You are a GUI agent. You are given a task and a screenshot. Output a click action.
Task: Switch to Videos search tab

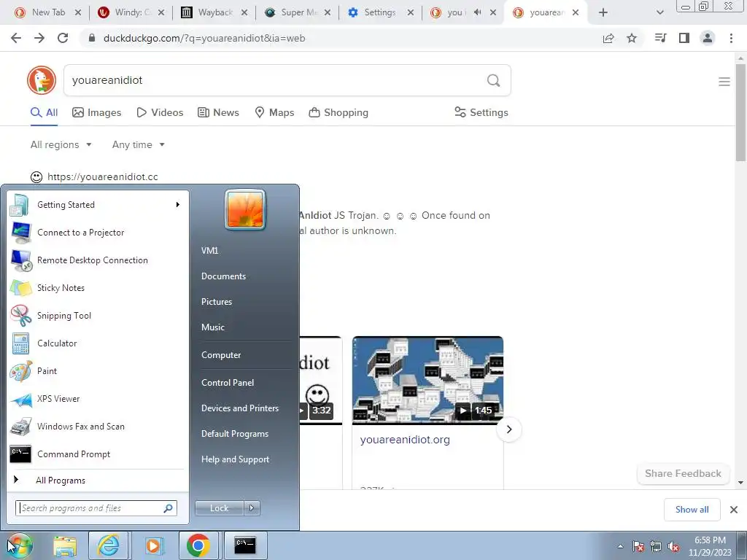[x=160, y=112]
